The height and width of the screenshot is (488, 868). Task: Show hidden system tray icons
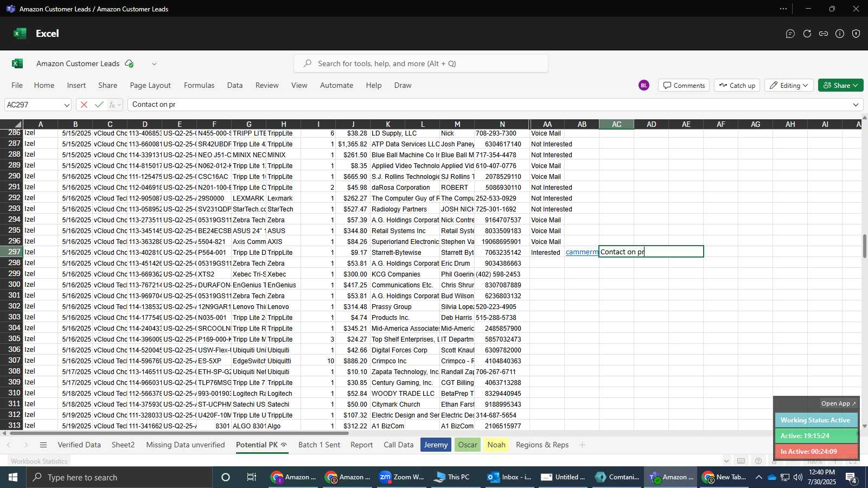point(758,477)
